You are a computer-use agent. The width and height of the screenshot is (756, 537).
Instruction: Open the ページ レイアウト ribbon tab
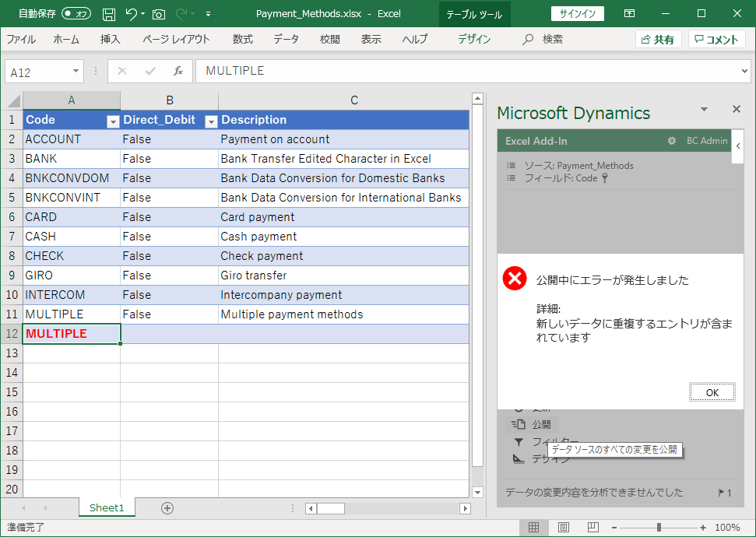tap(176, 39)
